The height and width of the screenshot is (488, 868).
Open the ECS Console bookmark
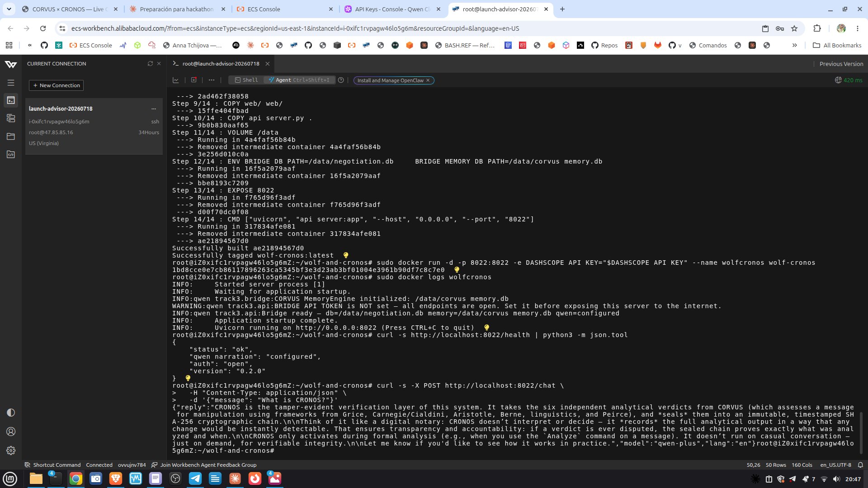point(91,45)
